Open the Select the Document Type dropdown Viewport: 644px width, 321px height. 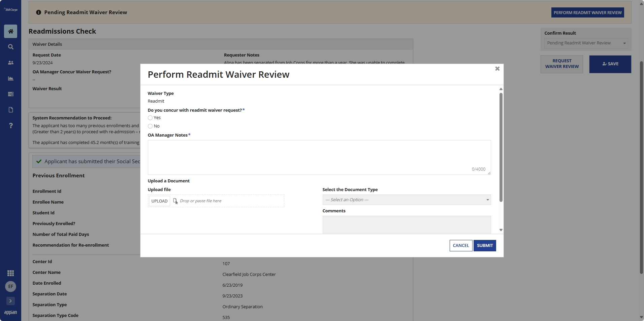click(x=407, y=200)
